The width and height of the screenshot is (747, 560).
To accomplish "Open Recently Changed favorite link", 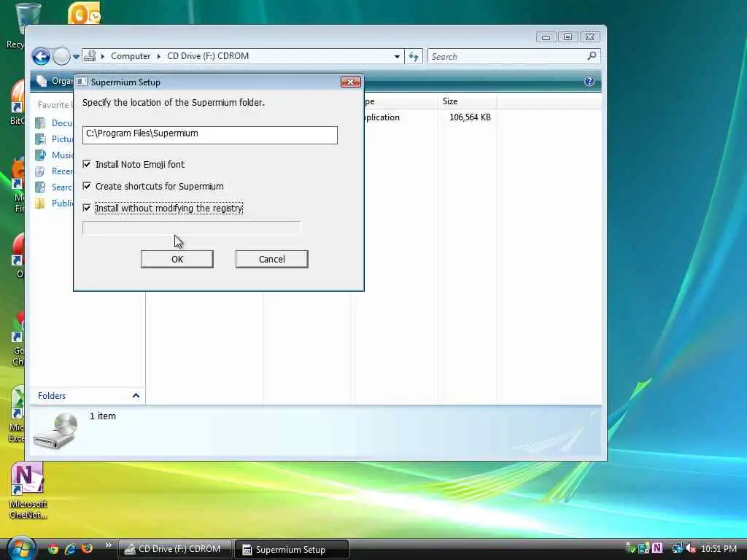I will pyautogui.click(x=54, y=171).
